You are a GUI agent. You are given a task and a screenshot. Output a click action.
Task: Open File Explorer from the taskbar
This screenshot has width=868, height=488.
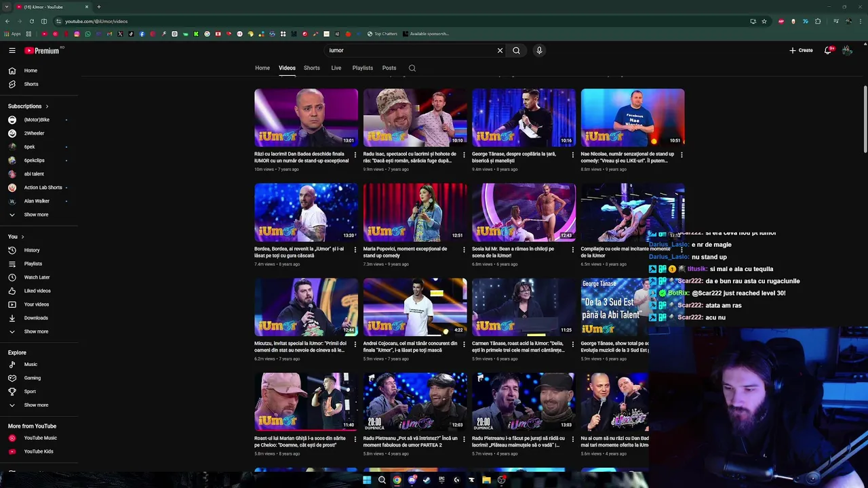click(x=486, y=480)
